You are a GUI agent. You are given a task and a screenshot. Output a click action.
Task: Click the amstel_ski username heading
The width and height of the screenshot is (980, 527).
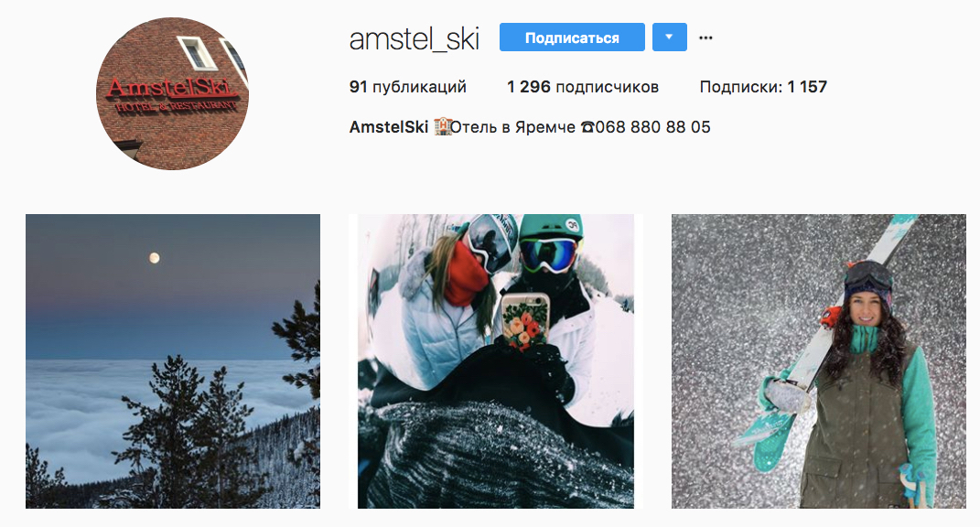coord(415,38)
